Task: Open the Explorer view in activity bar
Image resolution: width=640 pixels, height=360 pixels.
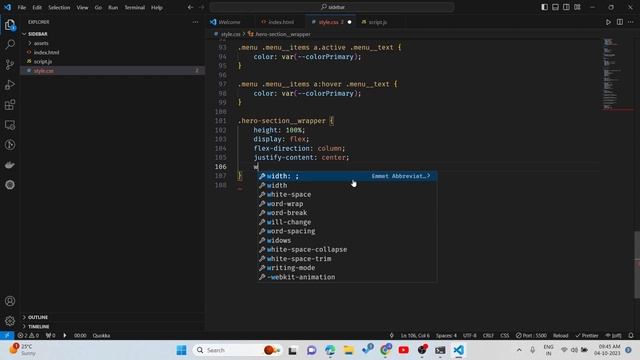Action: [10, 25]
